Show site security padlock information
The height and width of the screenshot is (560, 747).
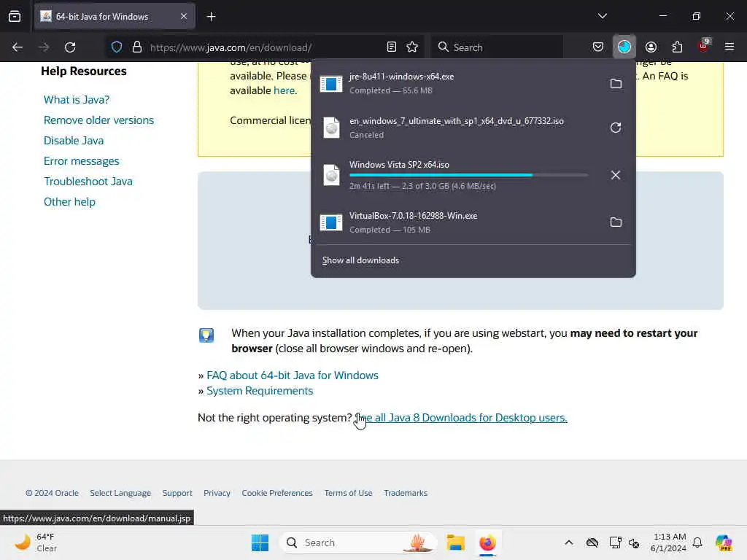136,47
